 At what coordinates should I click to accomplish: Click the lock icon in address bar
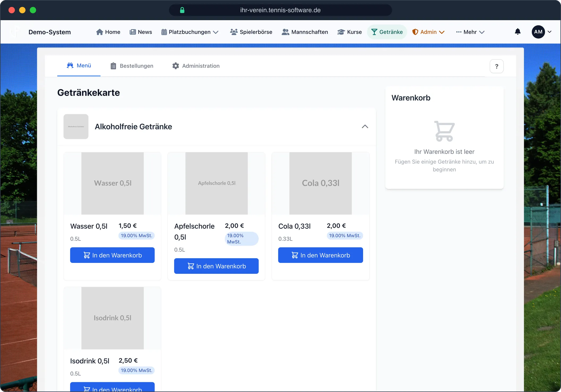pos(182,10)
